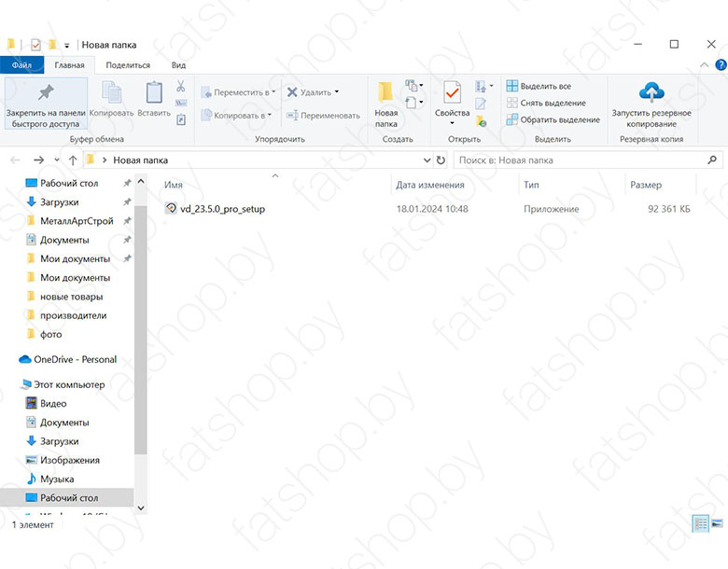Start backup via cloud icon (Запустить резервное копирование)
This screenshot has width=728, height=569.
pos(651,92)
